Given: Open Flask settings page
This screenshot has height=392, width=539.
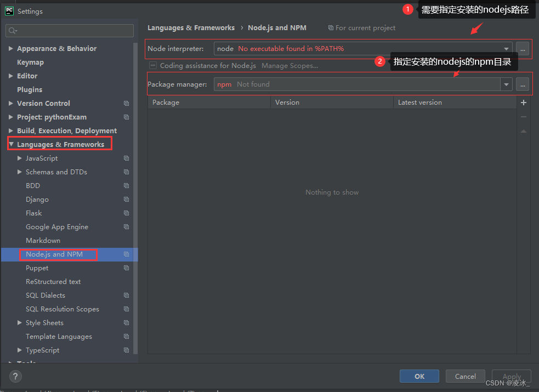Looking at the screenshot, I should 33,213.
